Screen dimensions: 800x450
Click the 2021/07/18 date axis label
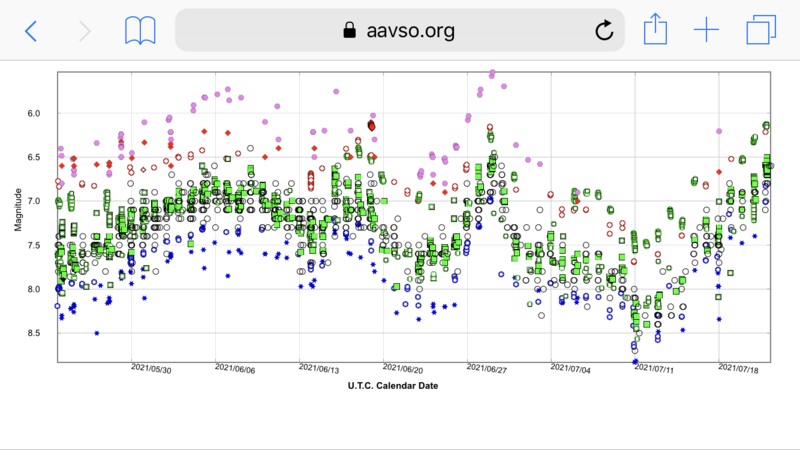(738, 369)
